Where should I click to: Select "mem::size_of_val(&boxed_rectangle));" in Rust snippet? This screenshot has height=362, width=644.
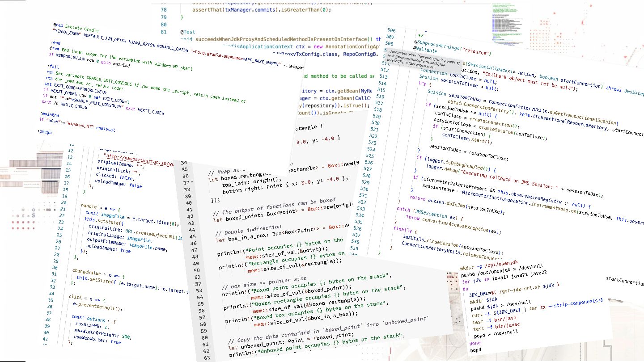coord(309,304)
